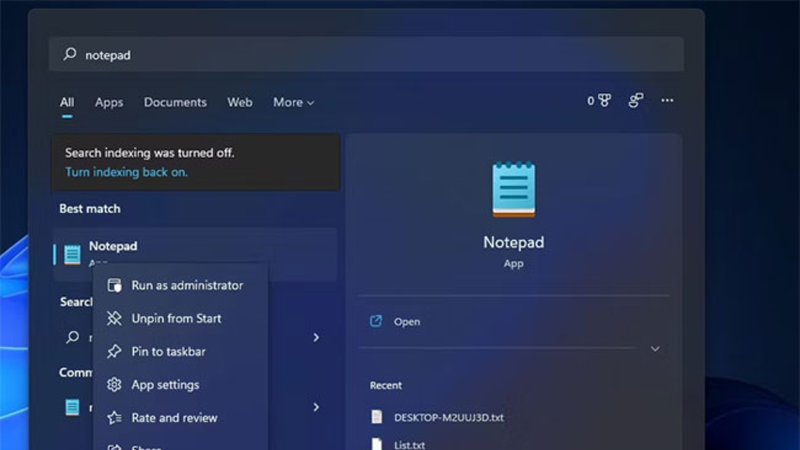This screenshot has width=800, height=450.
Task: Switch to the Documents tab
Action: (175, 102)
